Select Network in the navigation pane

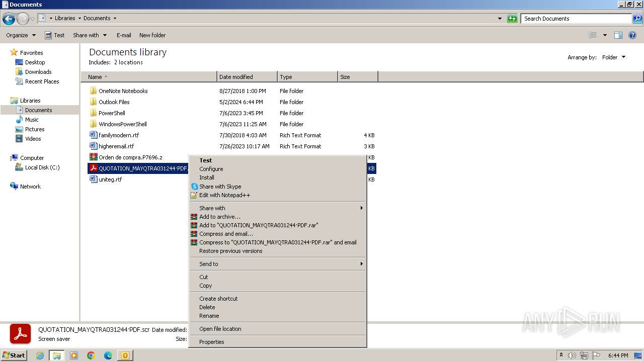(30, 187)
